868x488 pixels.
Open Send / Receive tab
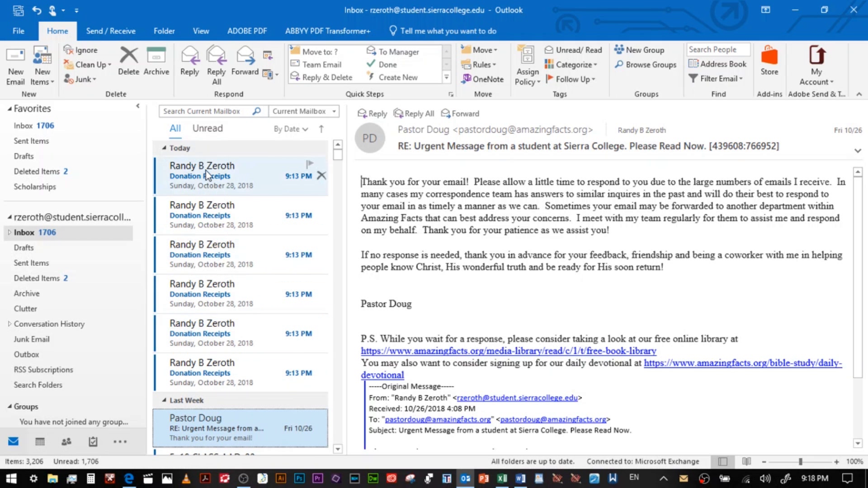[111, 31]
